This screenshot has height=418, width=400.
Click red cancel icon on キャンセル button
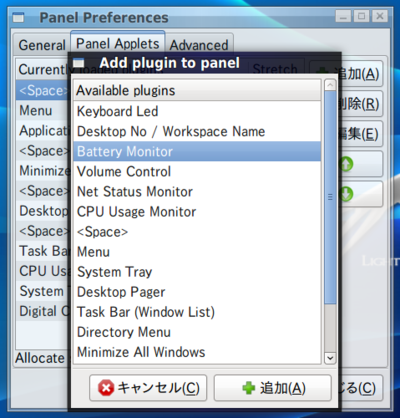pyautogui.click(x=106, y=388)
